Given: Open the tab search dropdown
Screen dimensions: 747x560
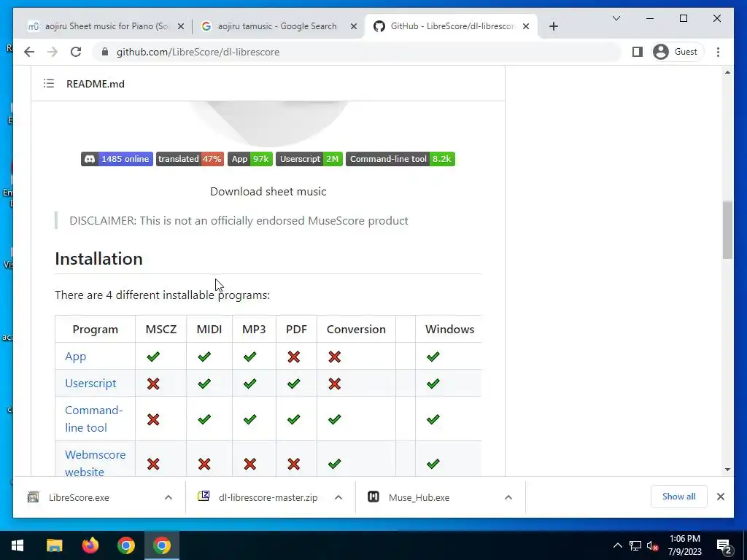Looking at the screenshot, I should [616, 18].
